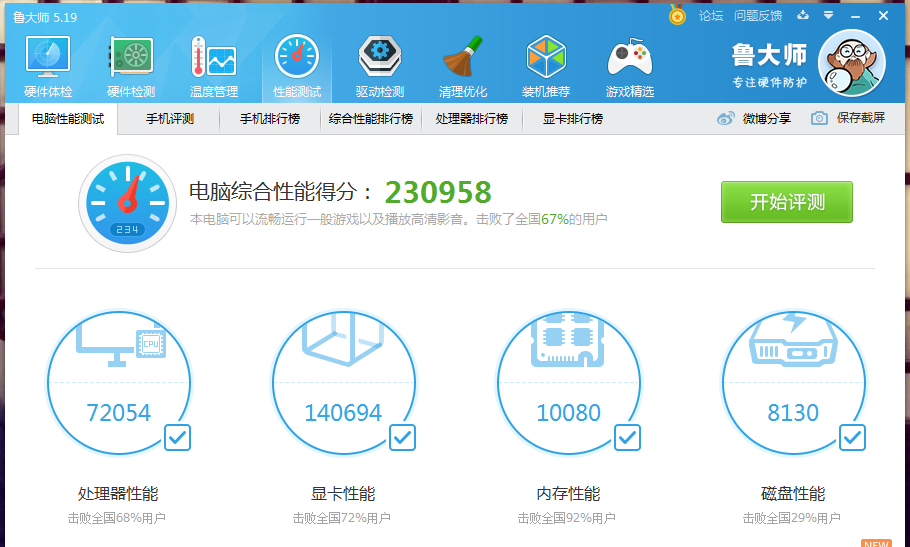Screen dimensions: 910x547
Task: Select 性能测试 performance test icon
Action: [x=297, y=57]
